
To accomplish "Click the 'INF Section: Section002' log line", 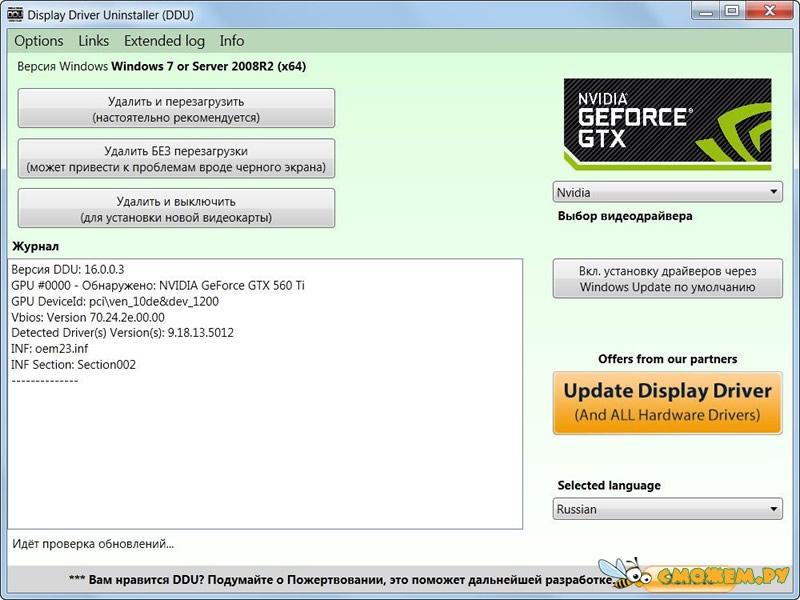I will [73, 365].
